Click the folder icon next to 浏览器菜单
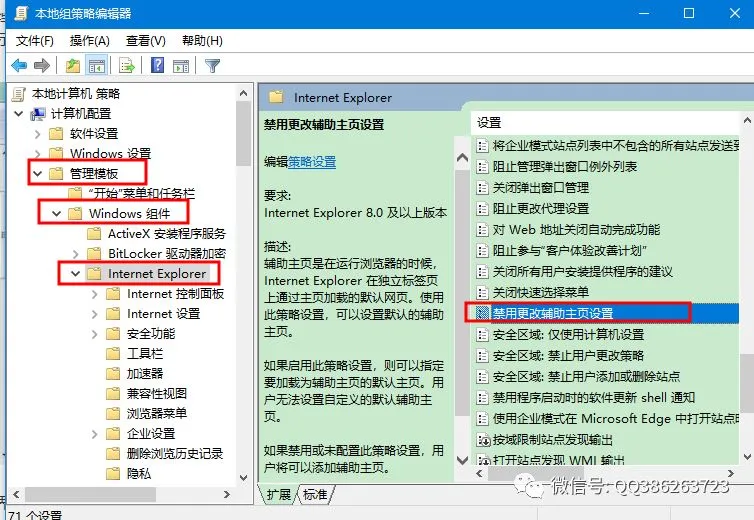Screen dimensions: 754x520 (113, 414)
